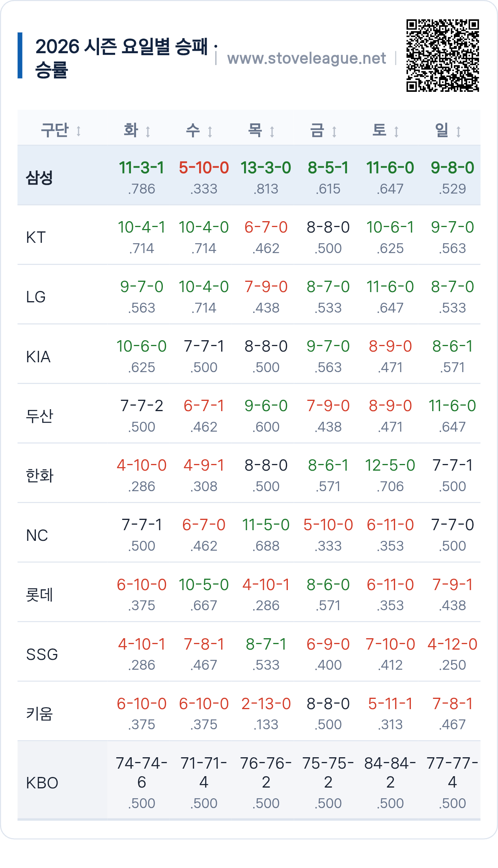This screenshot has width=498, height=868.
Task: Click sort arrow next to 금 header
Action: coord(334,131)
